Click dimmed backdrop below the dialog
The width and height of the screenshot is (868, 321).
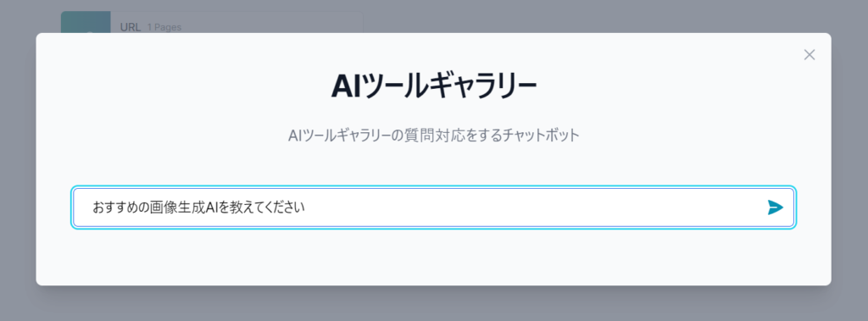point(433,304)
